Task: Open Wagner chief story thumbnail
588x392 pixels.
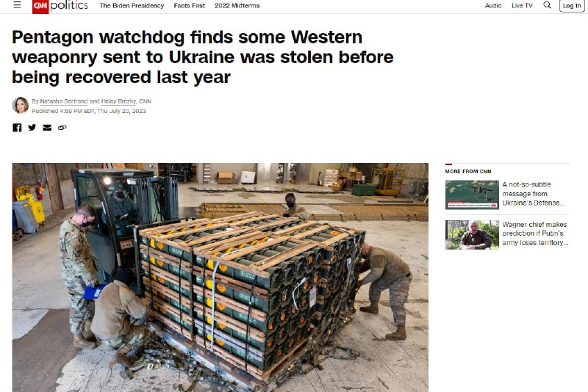Action: (x=472, y=235)
